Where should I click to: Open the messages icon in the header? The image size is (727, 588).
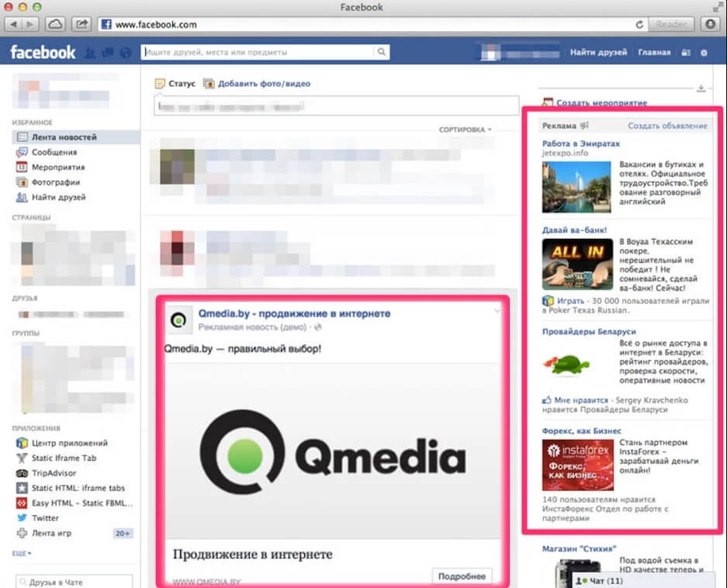108,53
